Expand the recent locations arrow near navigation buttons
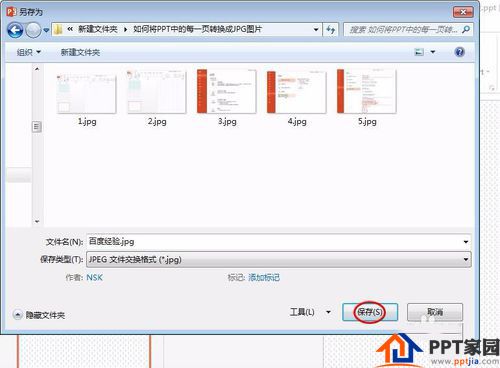Viewport: 500px width, 368px height. point(46,30)
